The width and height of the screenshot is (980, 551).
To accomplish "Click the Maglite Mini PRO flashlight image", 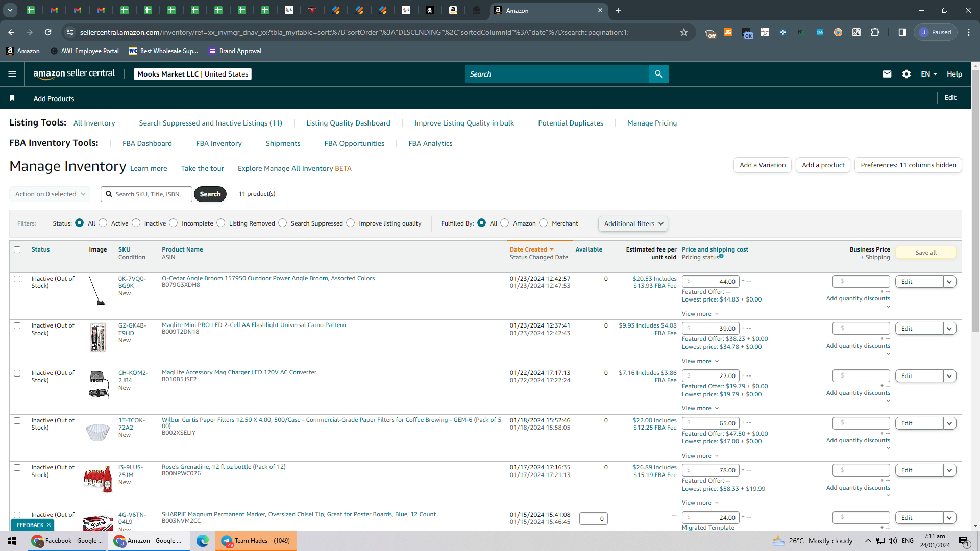I will pyautogui.click(x=97, y=337).
